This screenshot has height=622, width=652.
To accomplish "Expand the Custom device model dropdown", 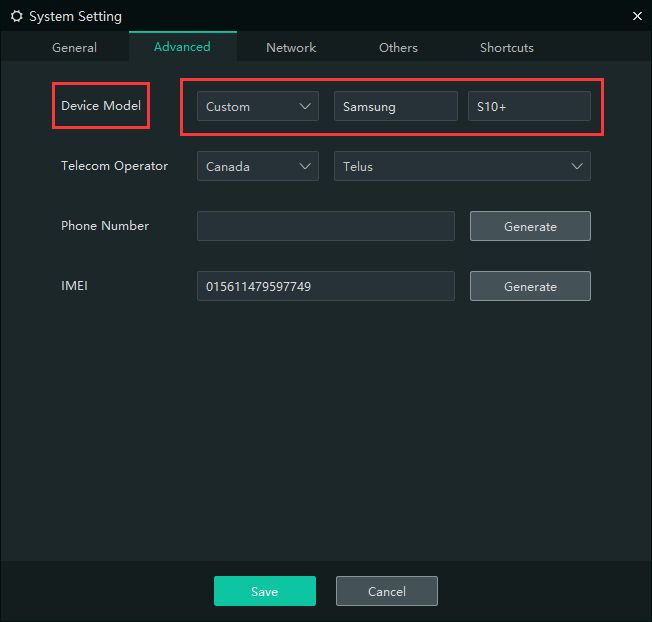I will [x=257, y=107].
